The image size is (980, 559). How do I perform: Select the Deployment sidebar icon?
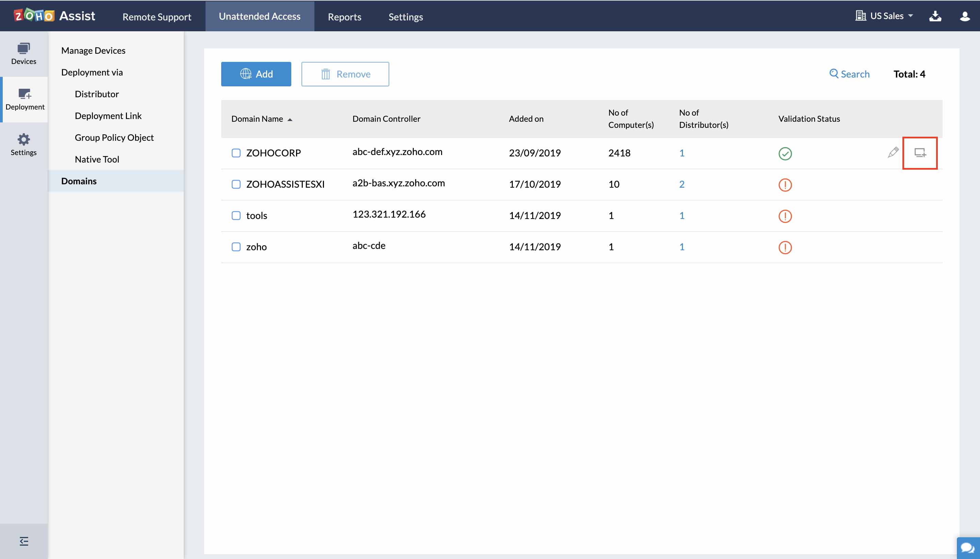pyautogui.click(x=24, y=99)
